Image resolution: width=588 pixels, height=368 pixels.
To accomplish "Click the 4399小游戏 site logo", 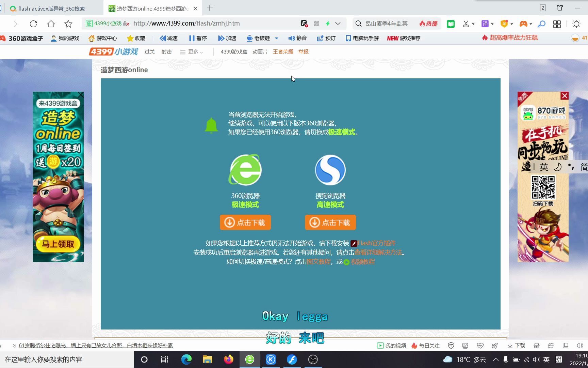I will (x=114, y=51).
